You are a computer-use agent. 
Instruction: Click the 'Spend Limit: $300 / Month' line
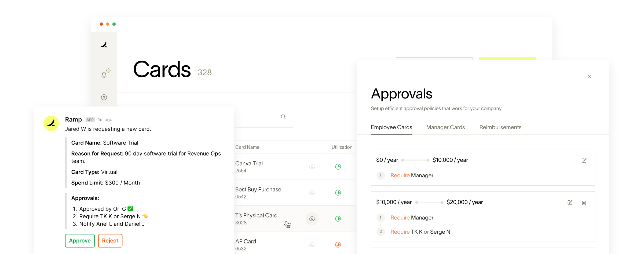pyautogui.click(x=105, y=183)
